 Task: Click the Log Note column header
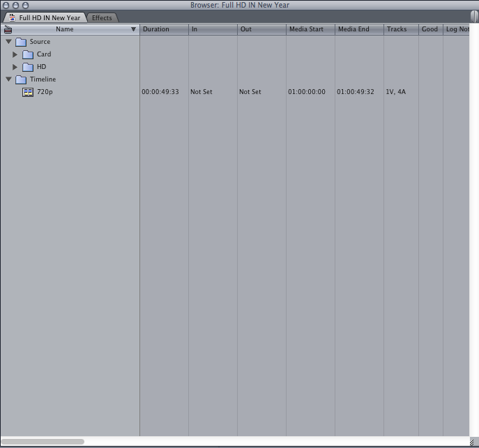[x=457, y=29]
